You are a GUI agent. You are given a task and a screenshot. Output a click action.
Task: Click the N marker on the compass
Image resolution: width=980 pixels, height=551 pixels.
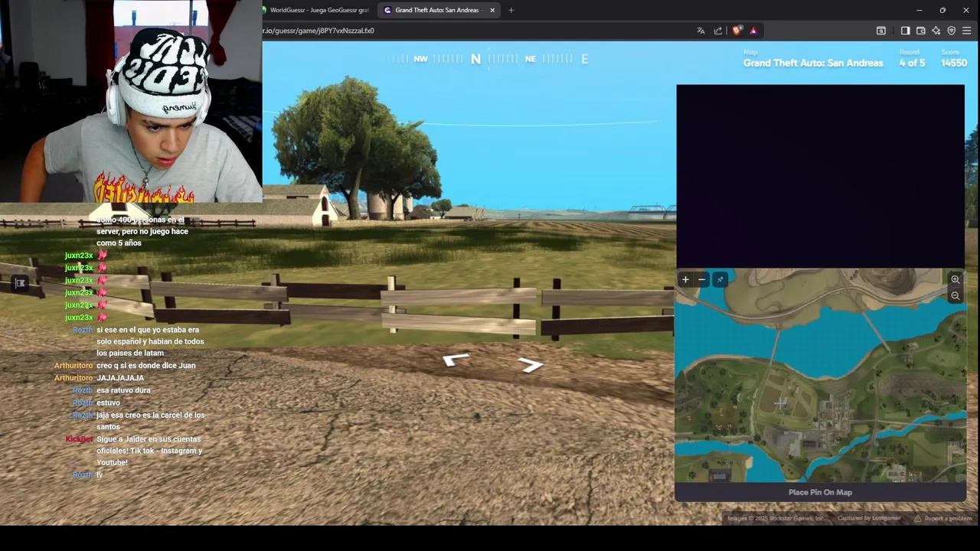[x=475, y=59]
